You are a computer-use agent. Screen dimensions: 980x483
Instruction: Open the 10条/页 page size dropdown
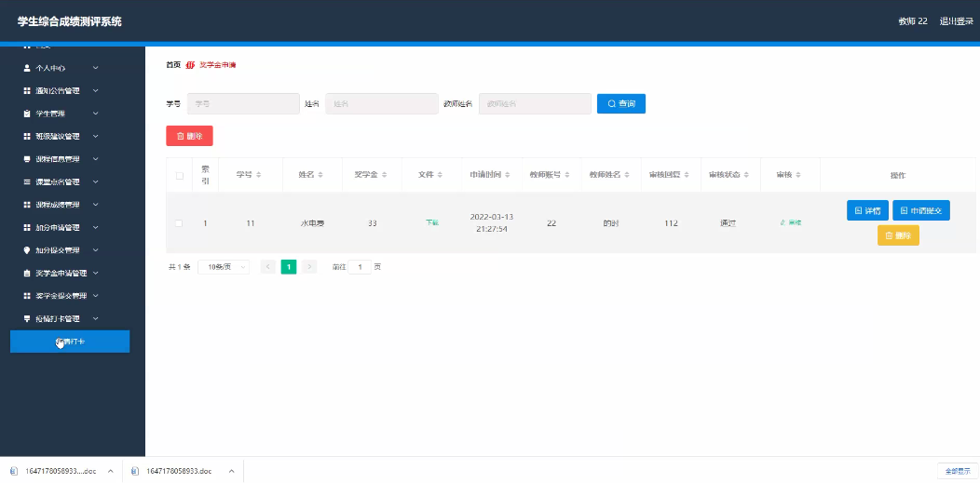click(x=224, y=267)
